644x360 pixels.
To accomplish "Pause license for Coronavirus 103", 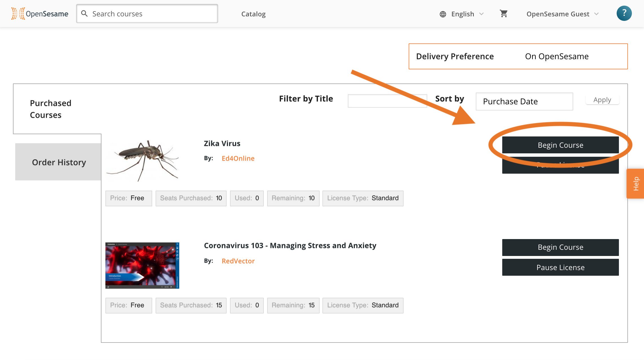I will pos(560,267).
